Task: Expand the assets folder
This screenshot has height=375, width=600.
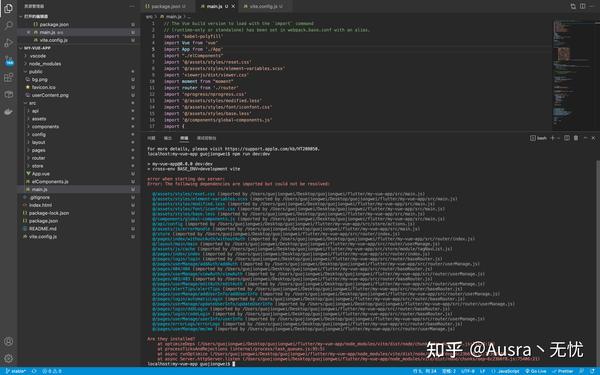Action: [37, 119]
